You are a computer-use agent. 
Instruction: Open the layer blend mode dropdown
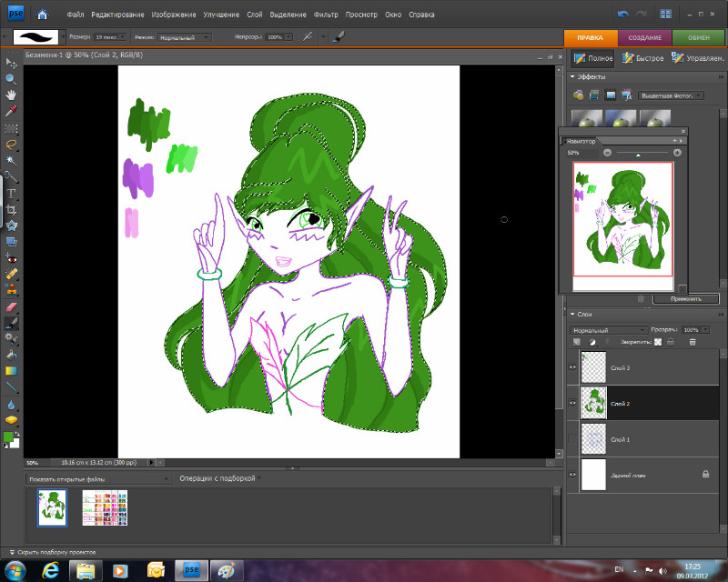point(607,329)
